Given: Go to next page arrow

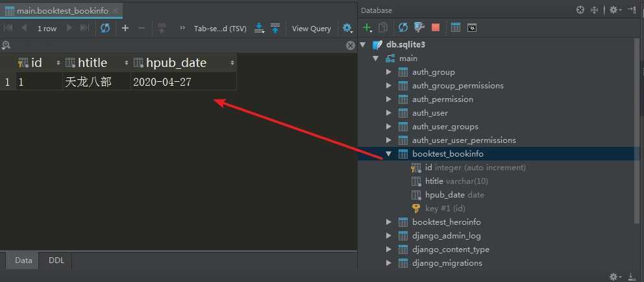Looking at the screenshot, I should pos(69,28).
